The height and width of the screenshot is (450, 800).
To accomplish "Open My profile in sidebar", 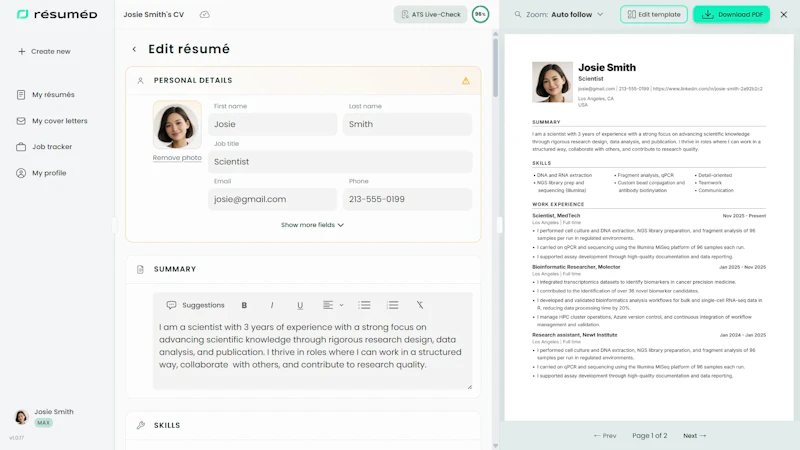I will pyautogui.click(x=42, y=173).
